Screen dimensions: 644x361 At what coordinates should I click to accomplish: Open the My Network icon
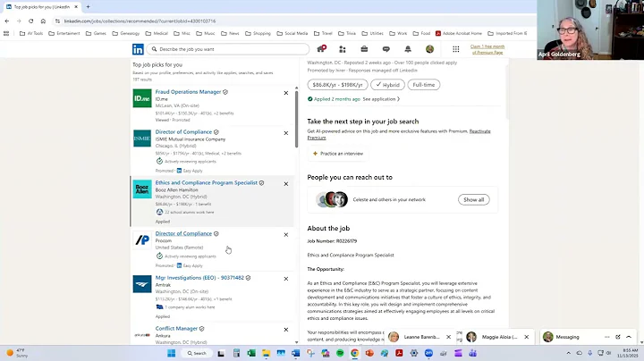click(x=342, y=49)
